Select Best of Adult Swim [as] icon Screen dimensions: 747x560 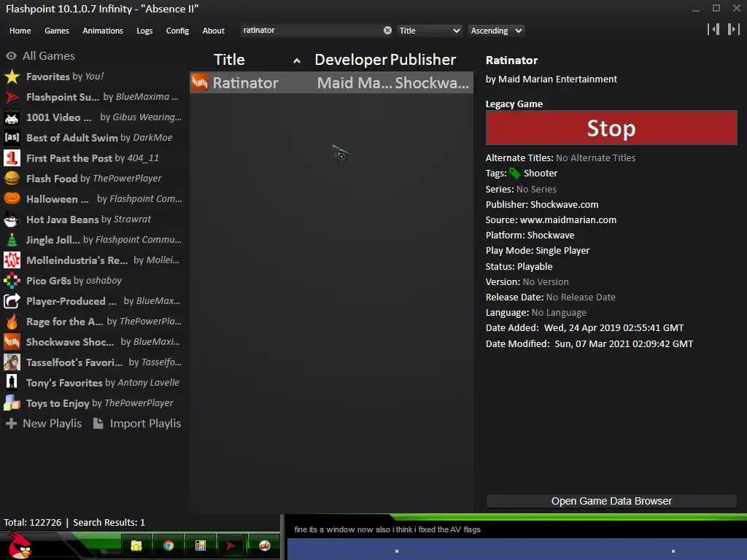pos(12,138)
